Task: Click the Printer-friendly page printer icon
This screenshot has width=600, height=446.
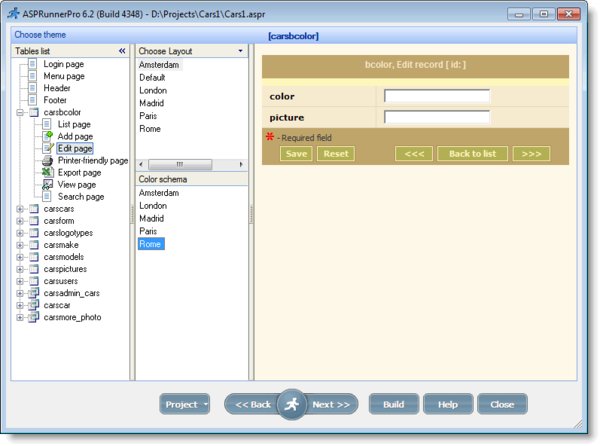Action: click(47, 160)
